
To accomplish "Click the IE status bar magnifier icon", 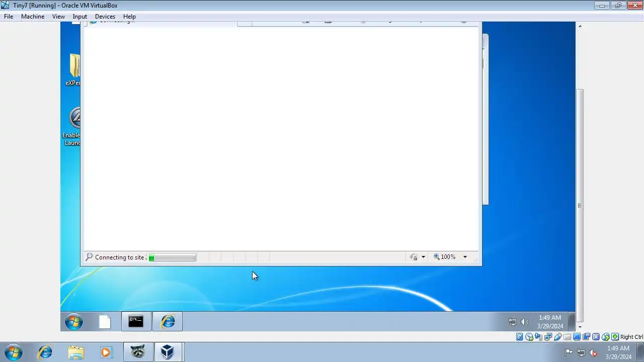I will (89, 257).
